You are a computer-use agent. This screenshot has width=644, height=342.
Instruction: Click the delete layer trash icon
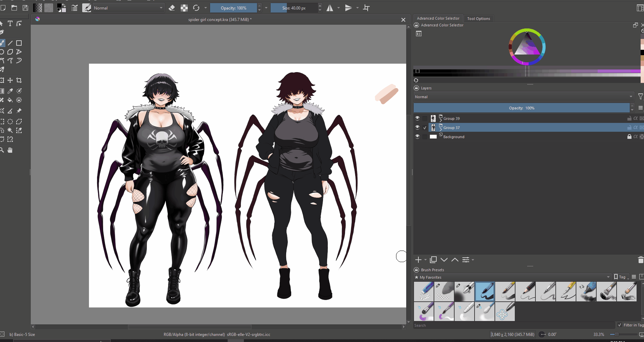coord(640,260)
